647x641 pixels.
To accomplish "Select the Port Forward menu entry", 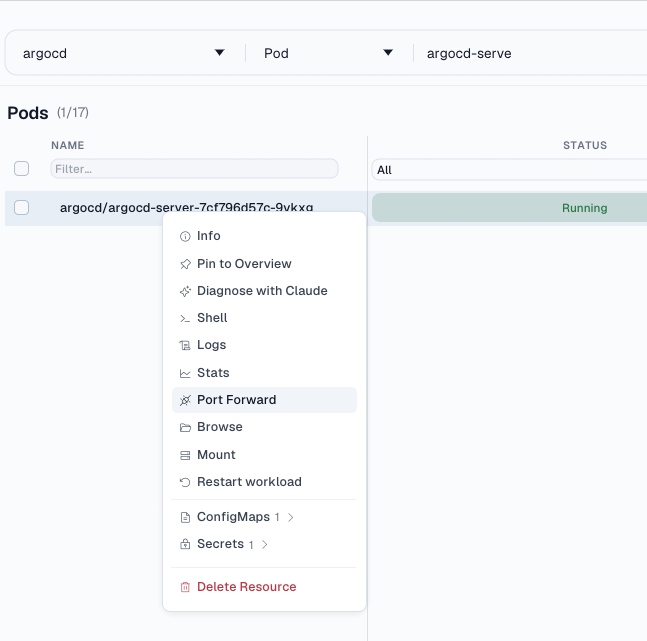I will click(264, 400).
